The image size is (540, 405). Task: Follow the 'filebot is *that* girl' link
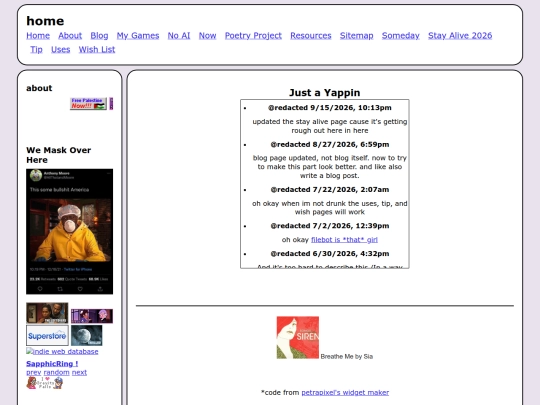click(344, 240)
